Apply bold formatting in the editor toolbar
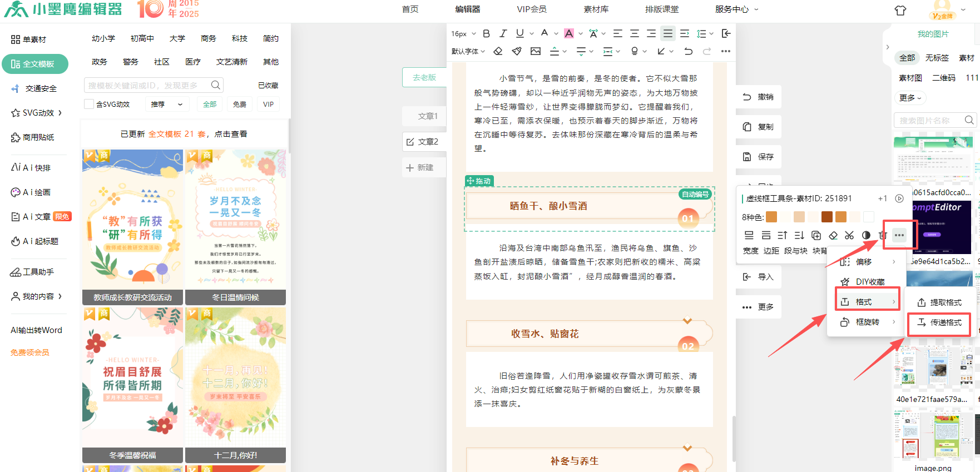The image size is (980, 472). tap(486, 33)
